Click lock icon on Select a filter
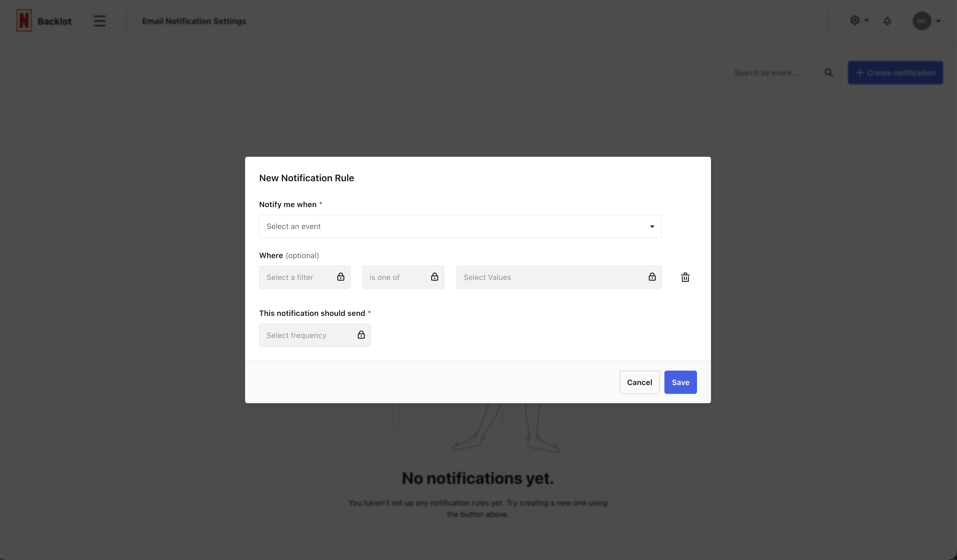This screenshot has height=560, width=957. point(341,277)
